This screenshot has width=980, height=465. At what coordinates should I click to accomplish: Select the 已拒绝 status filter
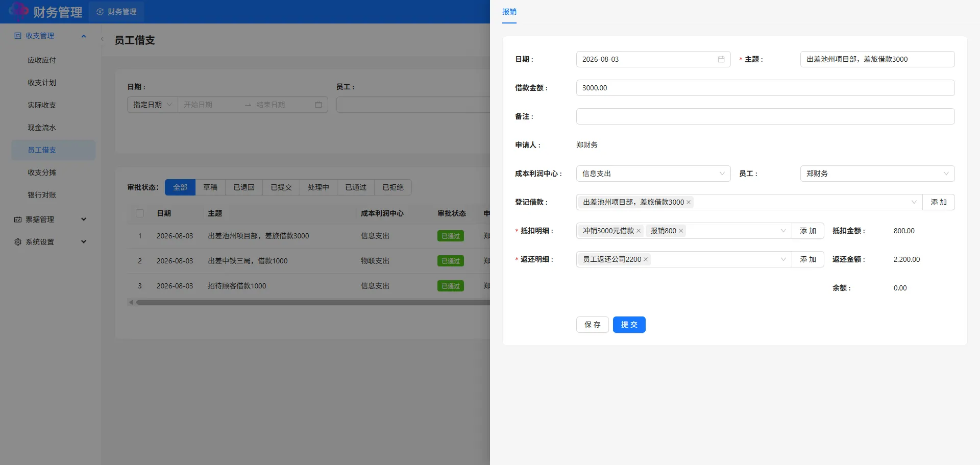(x=393, y=187)
